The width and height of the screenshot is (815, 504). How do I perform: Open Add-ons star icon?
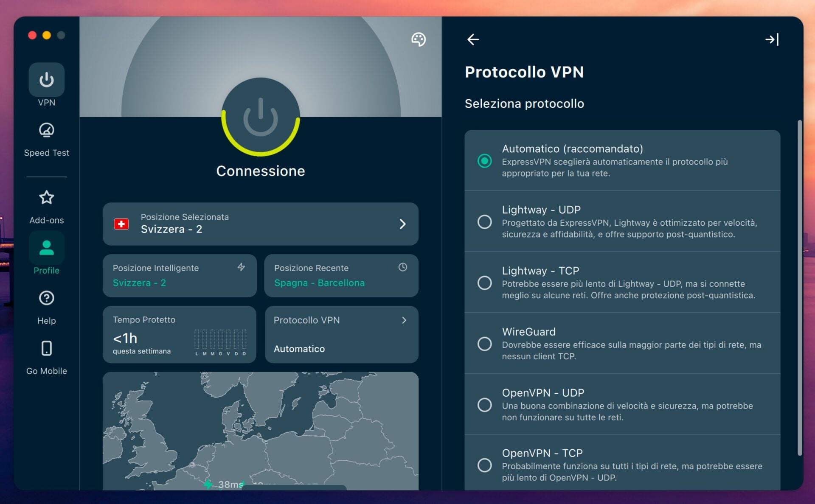point(47,197)
